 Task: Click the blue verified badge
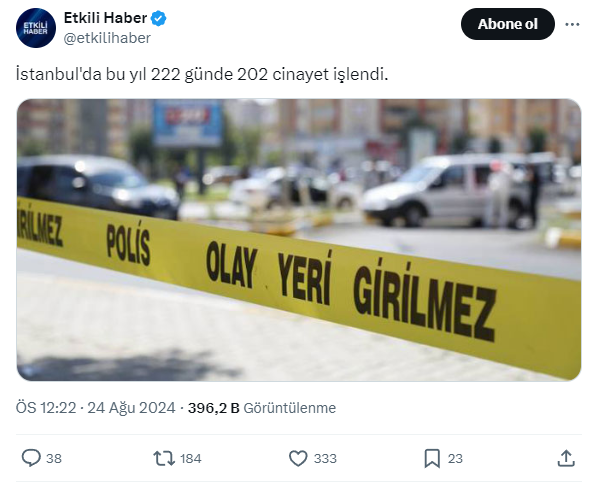point(158,18)
